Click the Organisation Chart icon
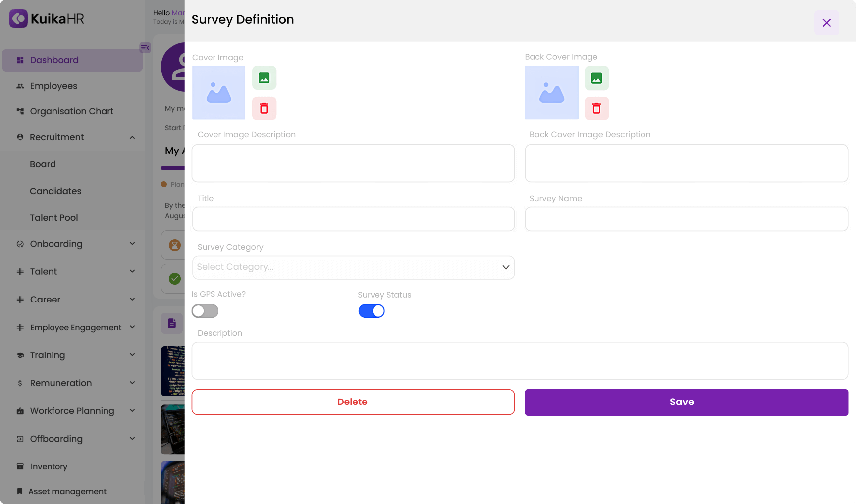This screenshot has width=856, height=504. (20, 111)
